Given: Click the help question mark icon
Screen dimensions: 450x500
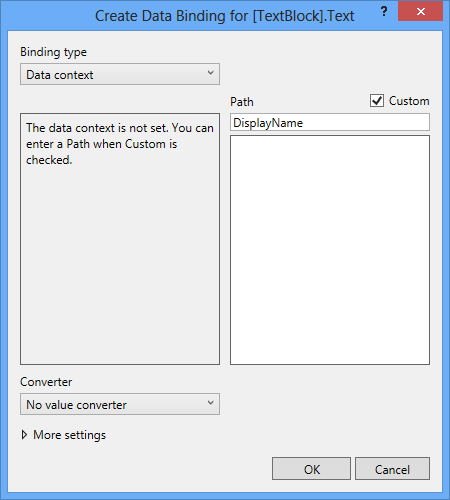Looking at the screenshot, I should 384,11.
